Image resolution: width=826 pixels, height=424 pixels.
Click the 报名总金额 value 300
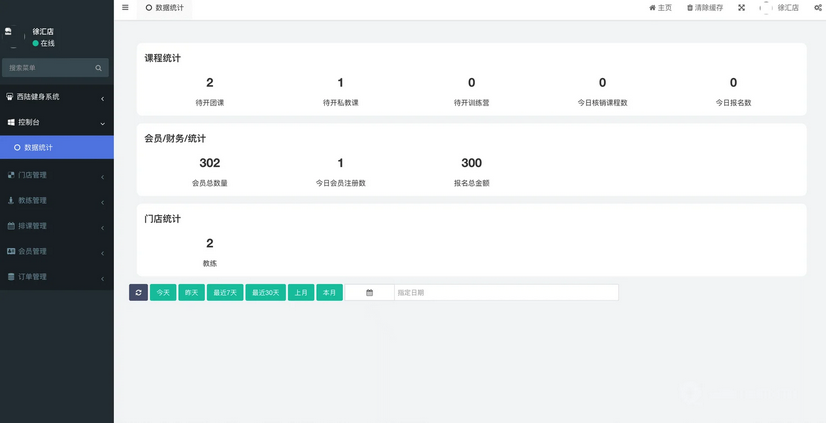coord(471,163)
